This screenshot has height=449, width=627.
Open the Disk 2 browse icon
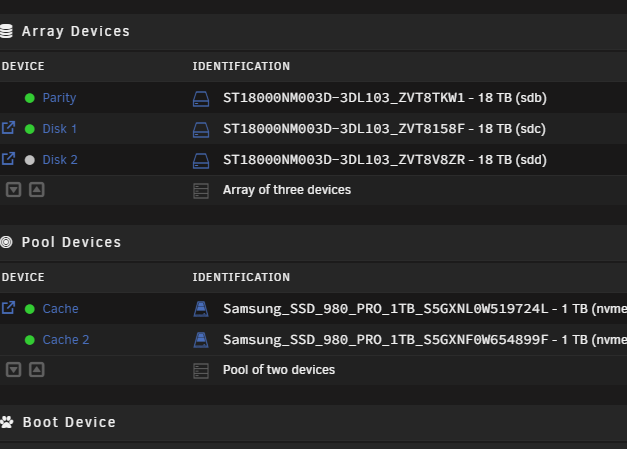(8, 159)
